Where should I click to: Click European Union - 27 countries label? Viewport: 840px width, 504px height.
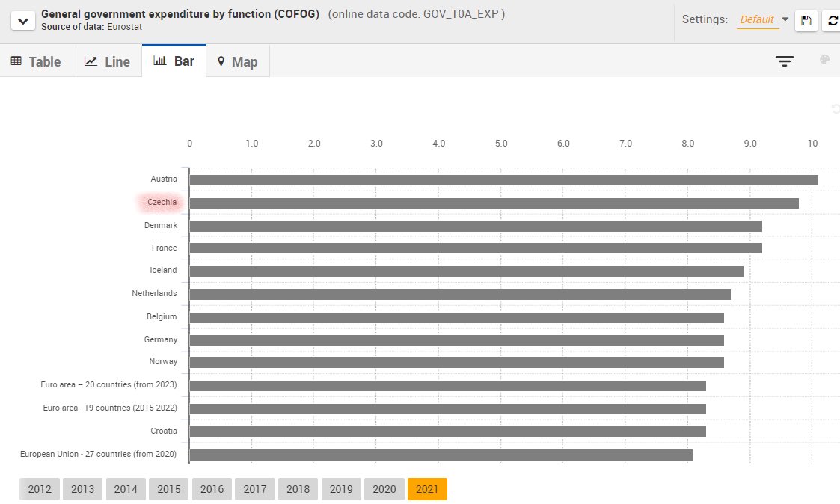(x=98, y=454)
